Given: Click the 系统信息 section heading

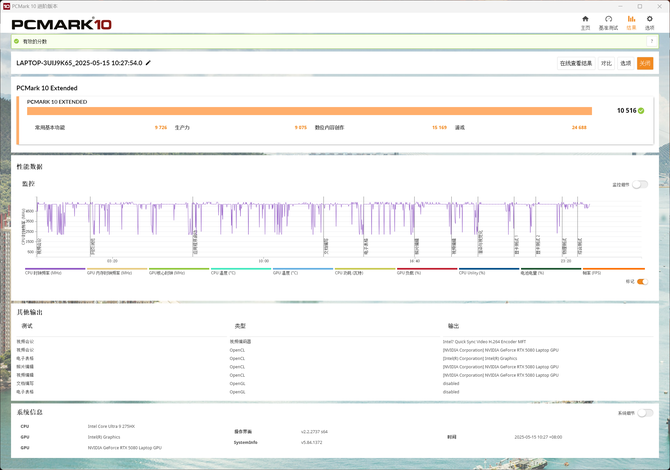Looking at the screenshot, I should pyautogui.click(x=29, y=412).
